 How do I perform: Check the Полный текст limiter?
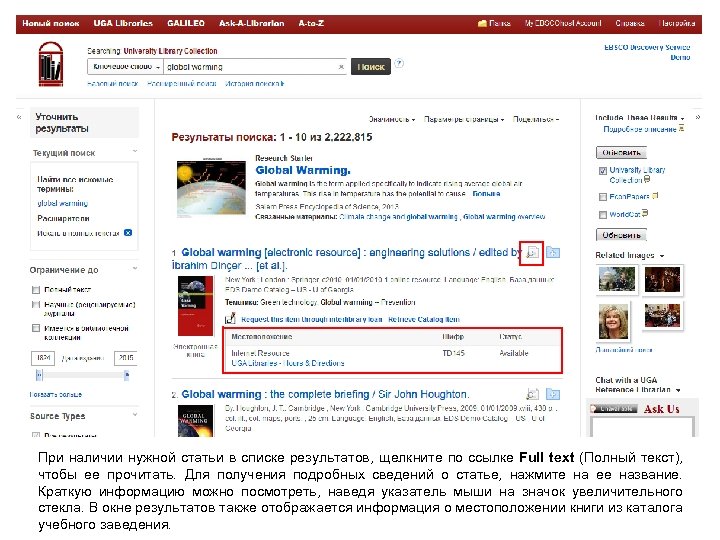(x=36, y=290)
